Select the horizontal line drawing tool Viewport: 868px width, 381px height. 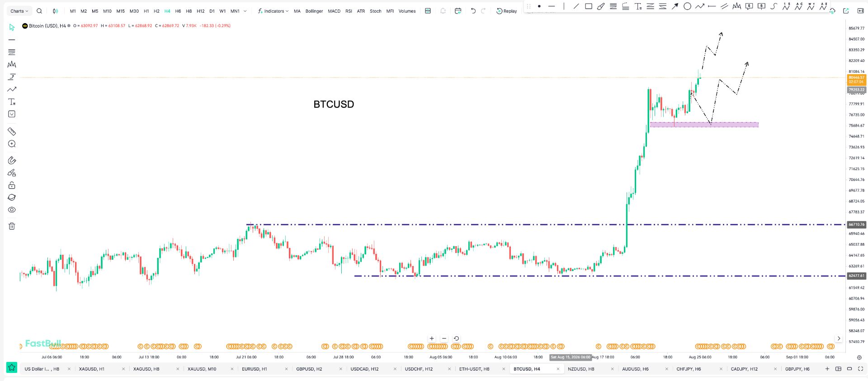(x=552, y=6)
